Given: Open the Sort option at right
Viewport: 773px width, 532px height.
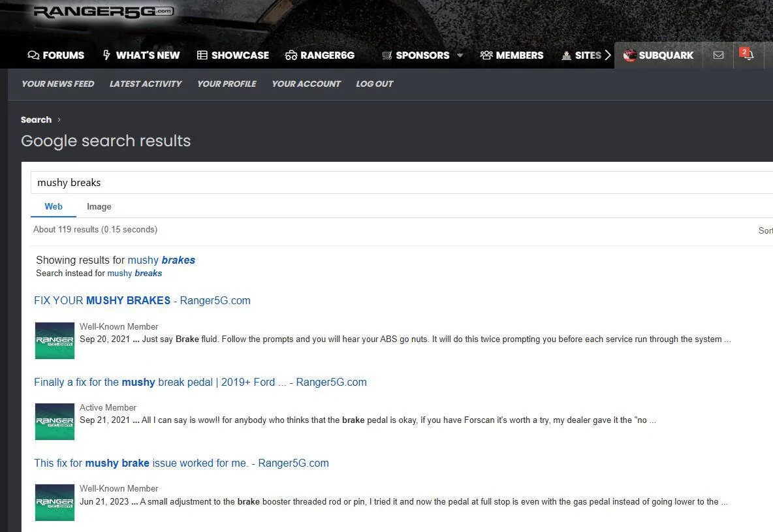Looking at the screenshot, I should pyautogui.click(x=765, y=230).
